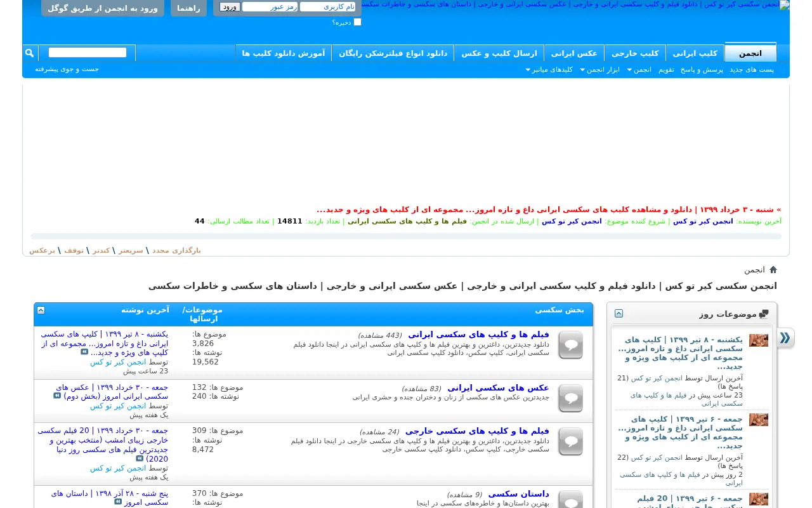Click the ورود login button

coord(230,7)
